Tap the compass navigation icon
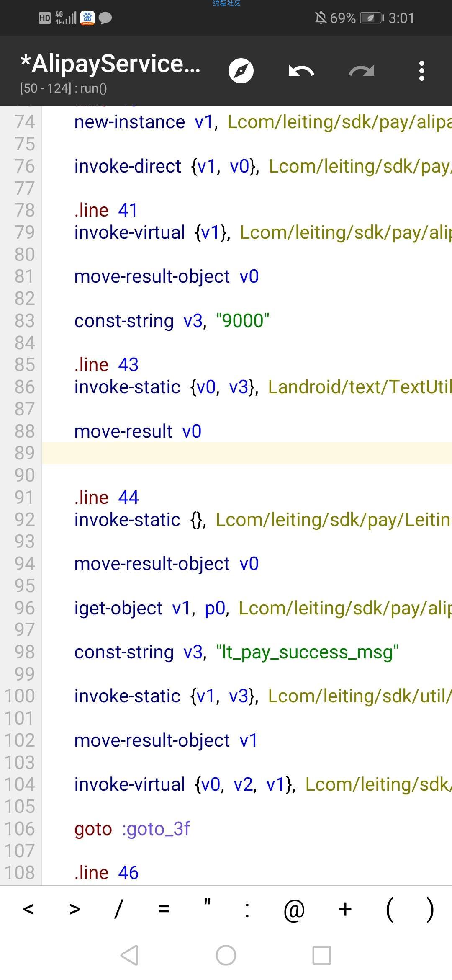This screenshot has width=452, height=980. click(x=241, y=71)
